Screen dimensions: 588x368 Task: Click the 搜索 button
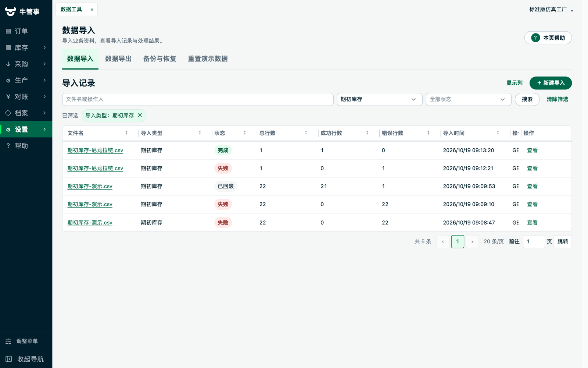(x=527, y=99)
